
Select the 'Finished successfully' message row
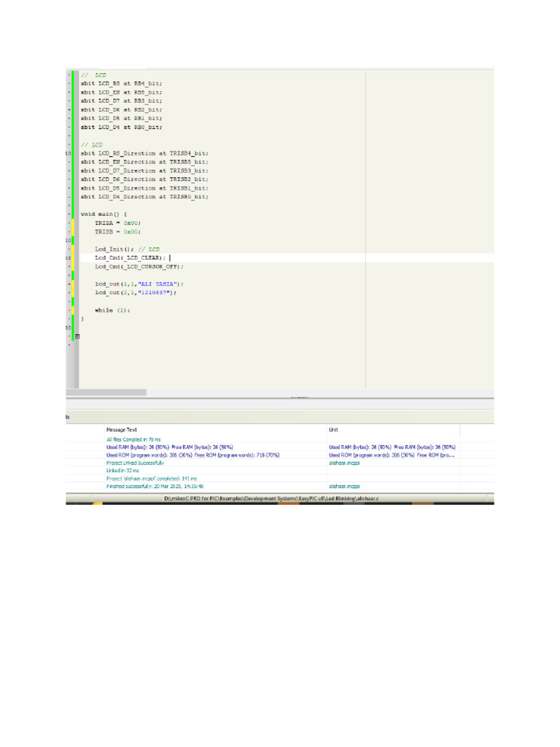pos(155,485)
